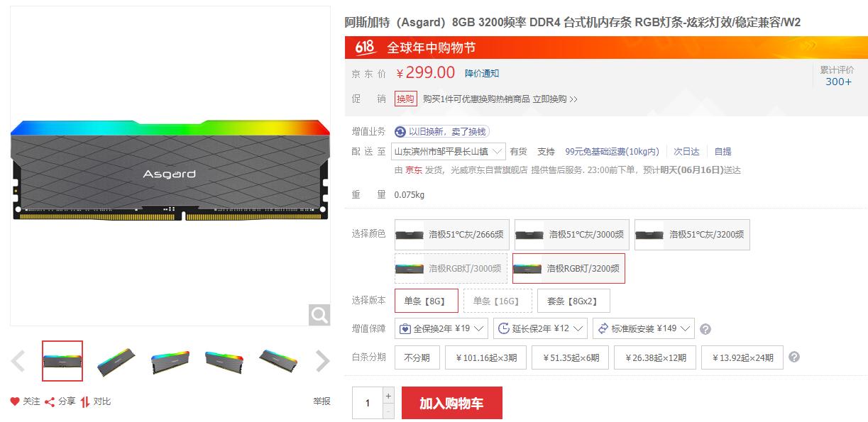The width and height of the screenshot is (868, 422).
Task: Select 套条【8Gx2】 version option
Action: [x=573, y=301]
